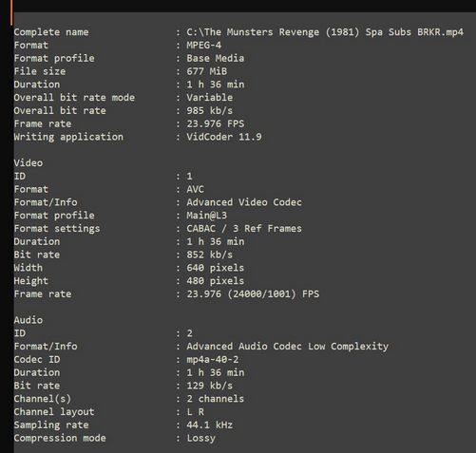The height and width of the screenshot is (453, 476).
Task: Select the Advanced Audio Codec Low Complexity text
Action: point(288,347)
